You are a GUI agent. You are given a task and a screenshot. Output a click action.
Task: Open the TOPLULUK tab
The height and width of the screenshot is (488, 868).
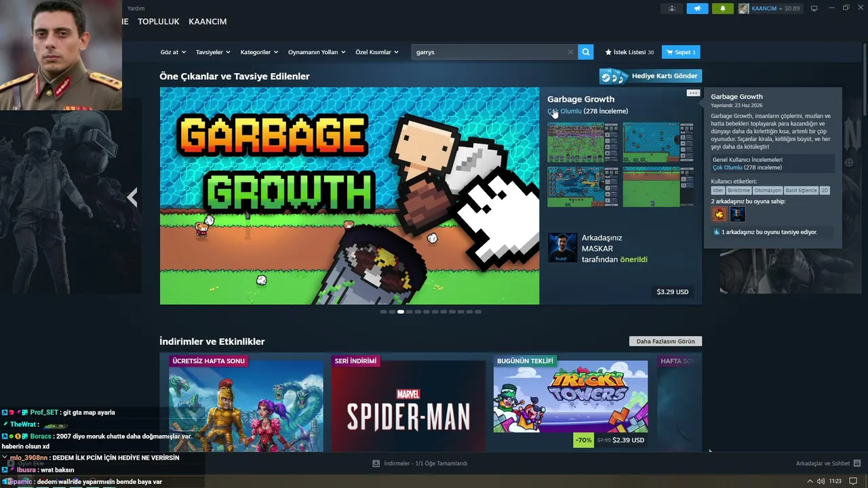pos(159,22)
